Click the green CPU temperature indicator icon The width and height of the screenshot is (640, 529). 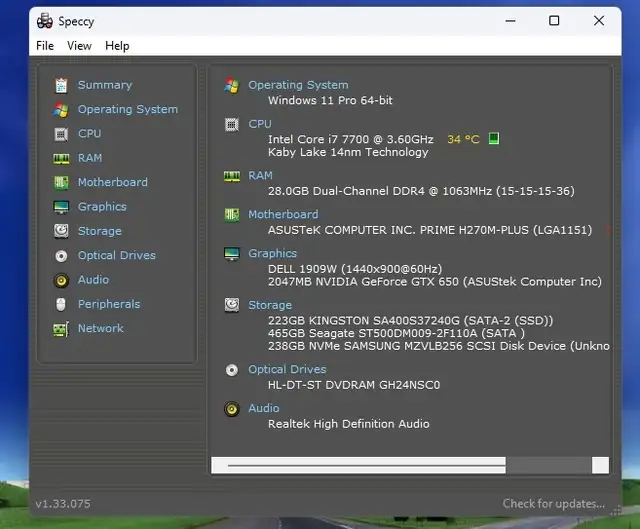493,138
